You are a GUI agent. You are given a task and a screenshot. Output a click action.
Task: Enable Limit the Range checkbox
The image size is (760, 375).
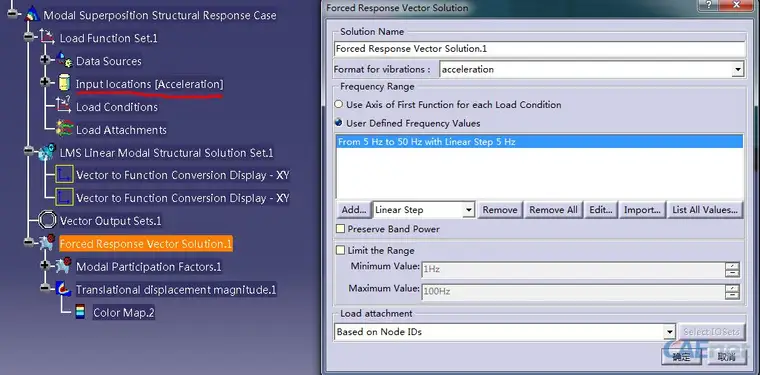[341, 250]
